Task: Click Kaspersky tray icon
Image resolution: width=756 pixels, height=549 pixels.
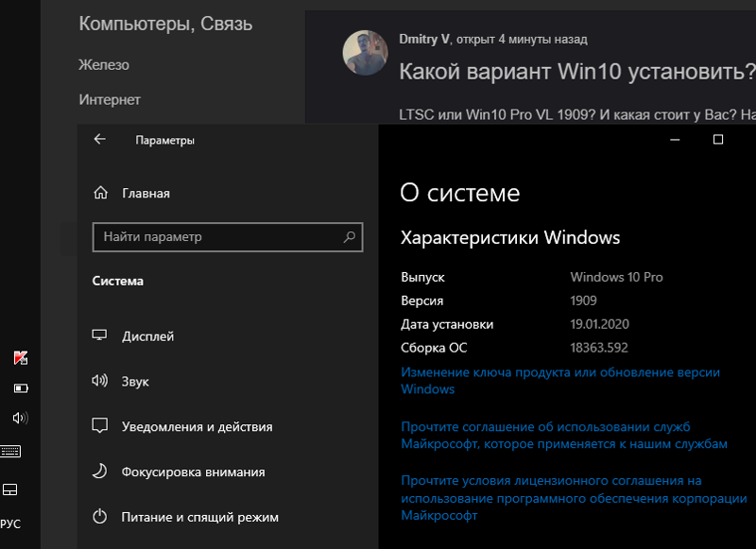Action: [20, 357]
